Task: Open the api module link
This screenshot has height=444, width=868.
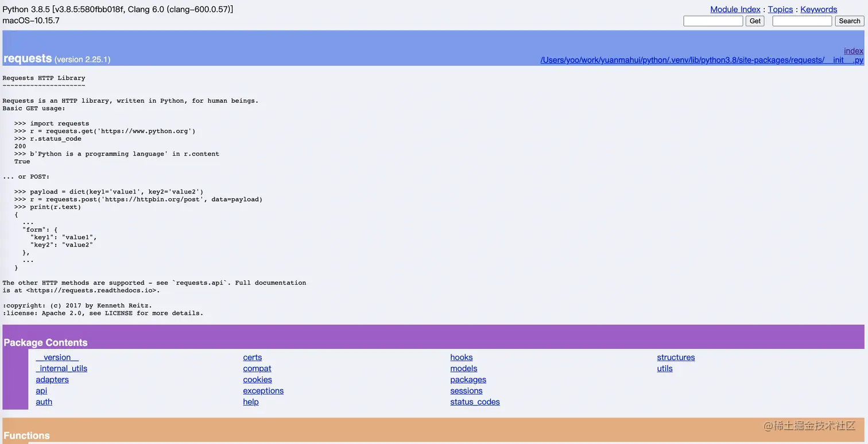Action: (41, 391)
